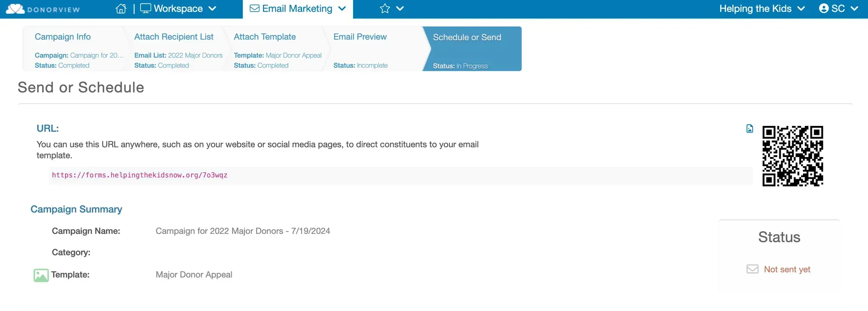Viewport: 868px width, 311px height.
Task: Open the Workspace menu
Action: (x=178, y=9)
